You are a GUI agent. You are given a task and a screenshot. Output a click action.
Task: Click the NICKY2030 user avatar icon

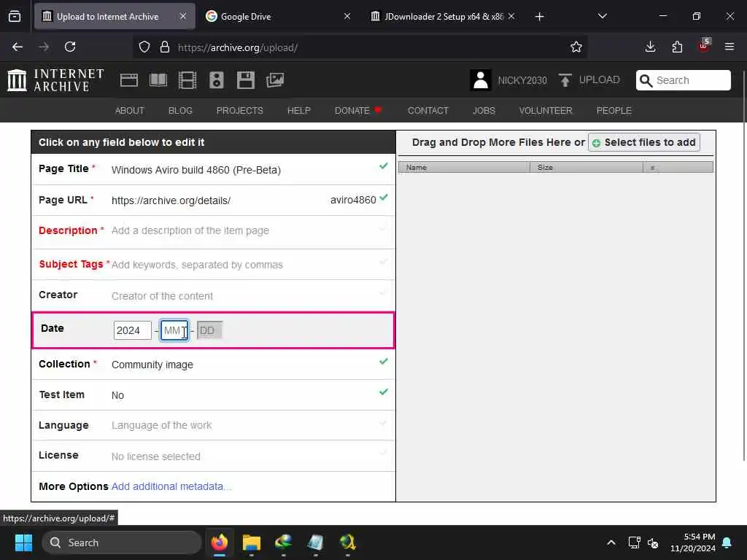(480, 80)
